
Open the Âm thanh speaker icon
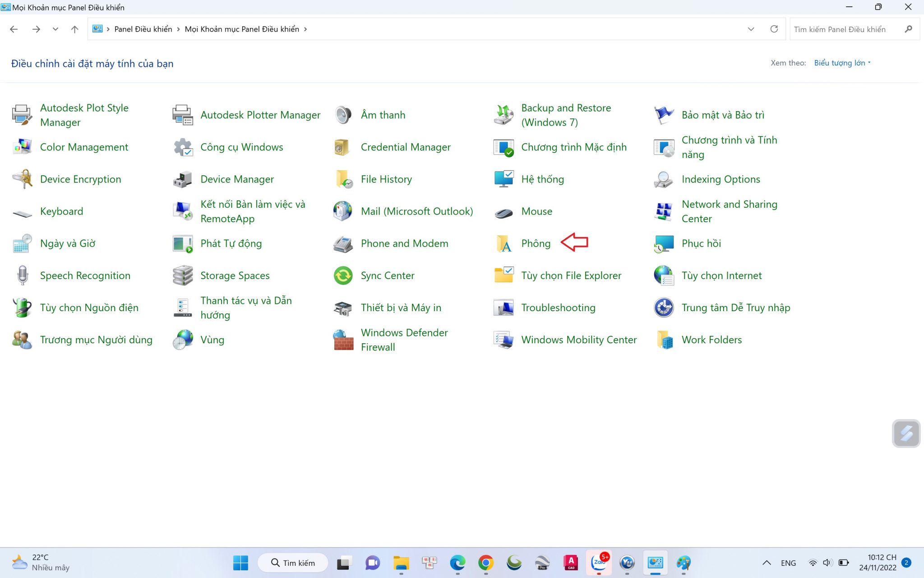pyautogui.click(x=343, y=115)
